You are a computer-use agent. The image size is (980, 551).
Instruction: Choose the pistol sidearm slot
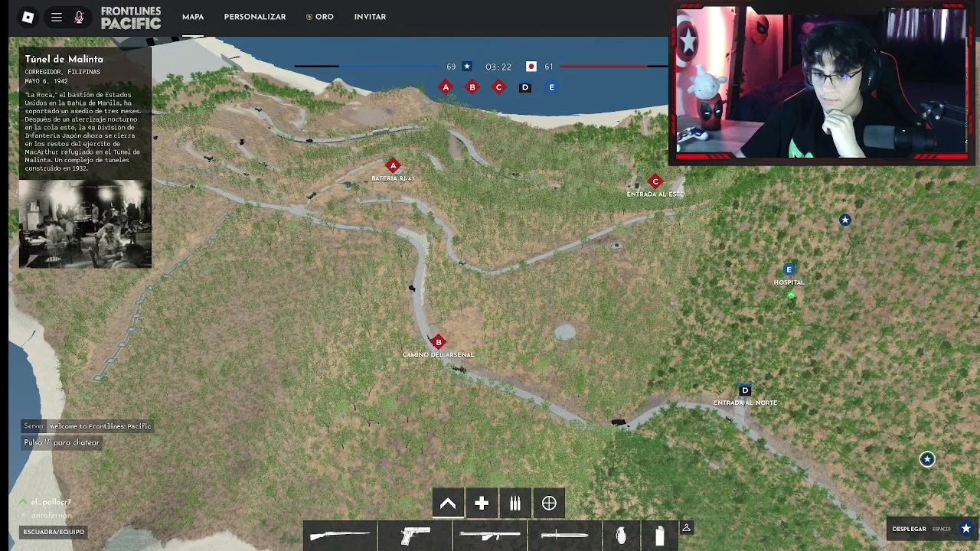(415, 536)
